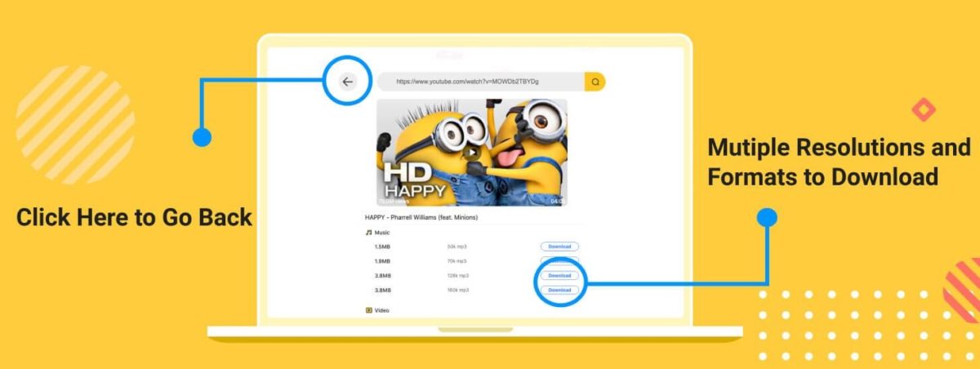Select the 50k mp3 format text

click(457, 247)
